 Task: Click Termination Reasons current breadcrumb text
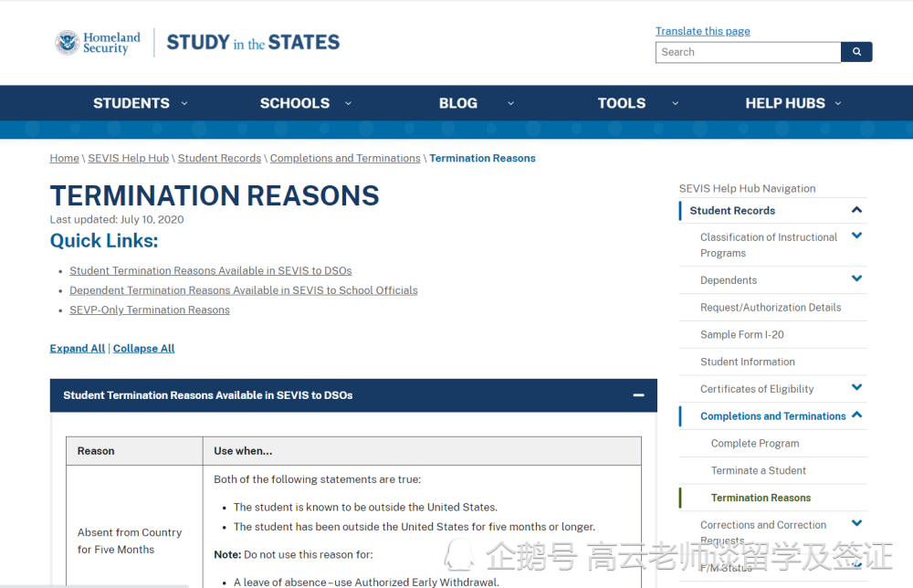(x=482, y=158)
